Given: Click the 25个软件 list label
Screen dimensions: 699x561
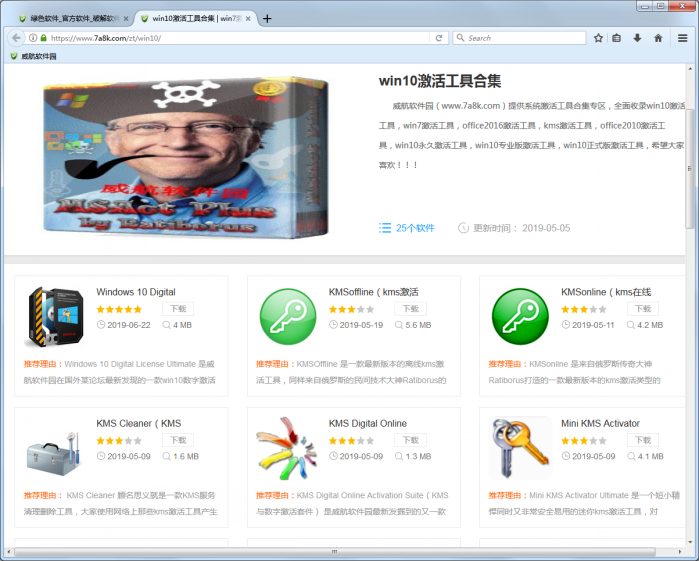Looking at the screenshot, I should tap(415, 228).
